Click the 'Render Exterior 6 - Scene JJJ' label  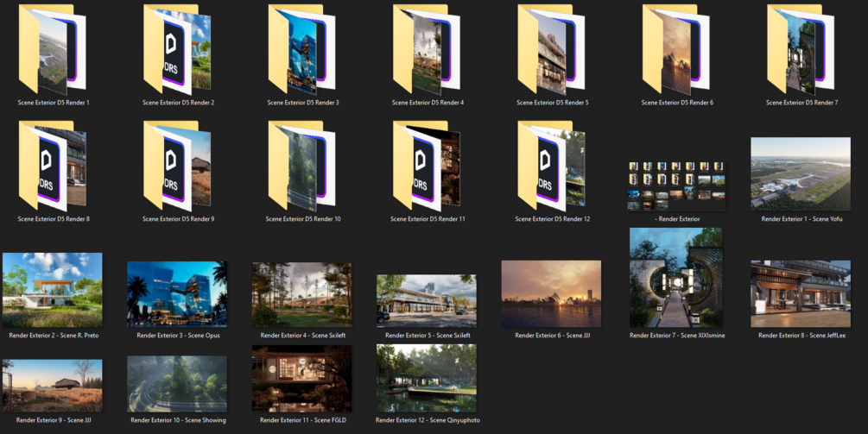pyautogui.click(x=553, y=336)
